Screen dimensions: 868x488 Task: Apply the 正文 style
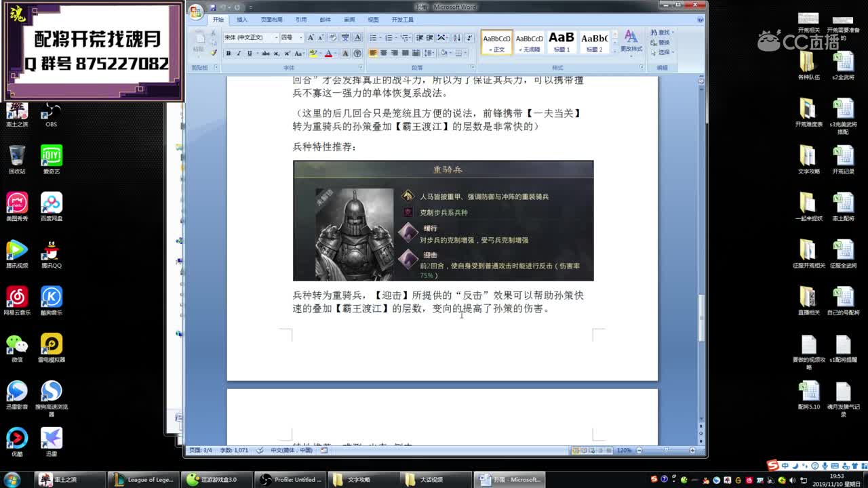[x=497, y=42]
